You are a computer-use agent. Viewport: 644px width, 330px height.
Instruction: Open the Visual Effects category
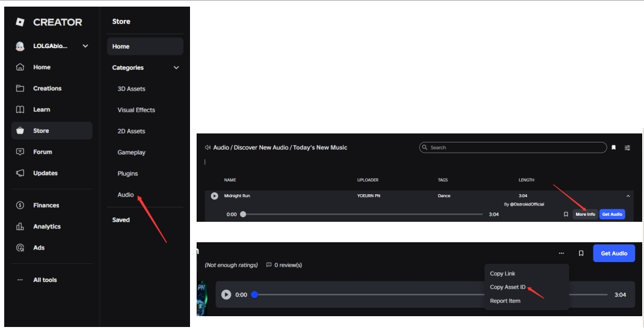(136, 110)
